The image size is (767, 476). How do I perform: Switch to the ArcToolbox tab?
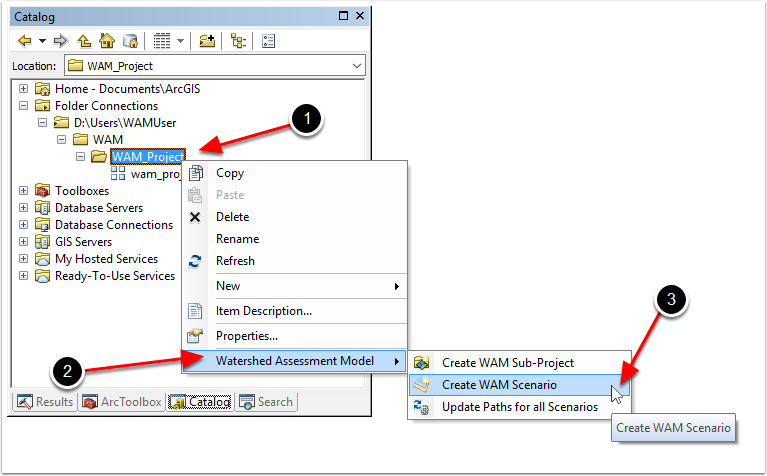(122, 402)
